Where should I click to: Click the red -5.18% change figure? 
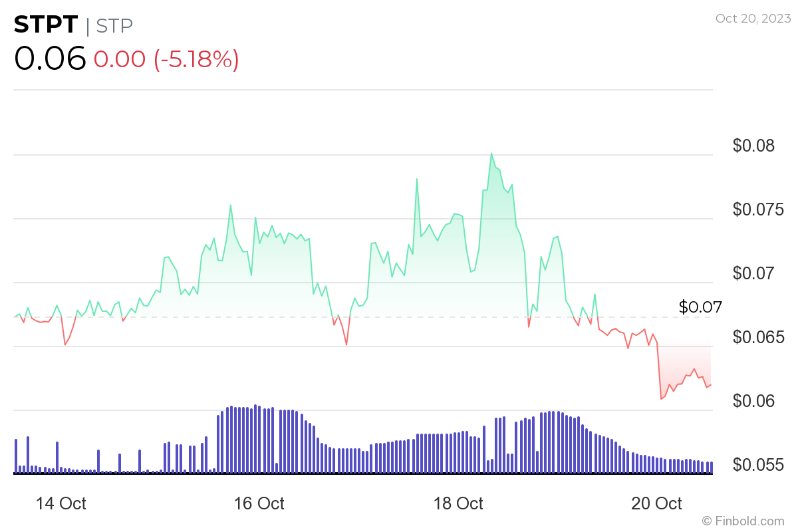(196, 59)
